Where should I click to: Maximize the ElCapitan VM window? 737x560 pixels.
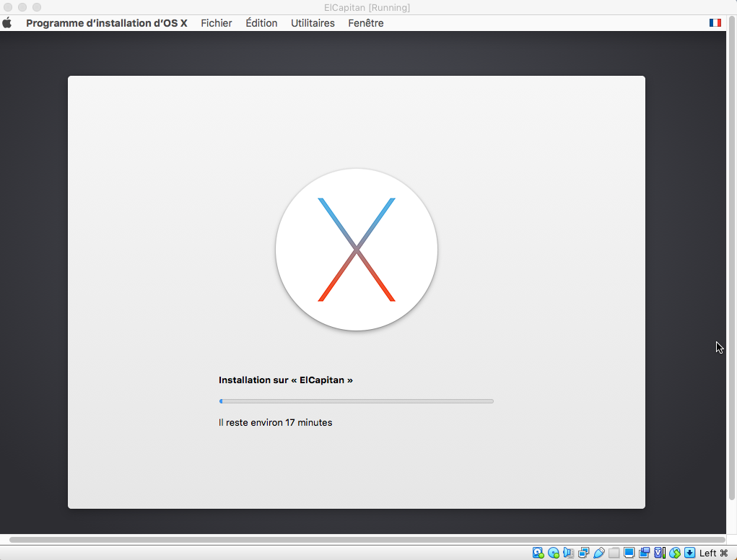(x=37, y=7)
